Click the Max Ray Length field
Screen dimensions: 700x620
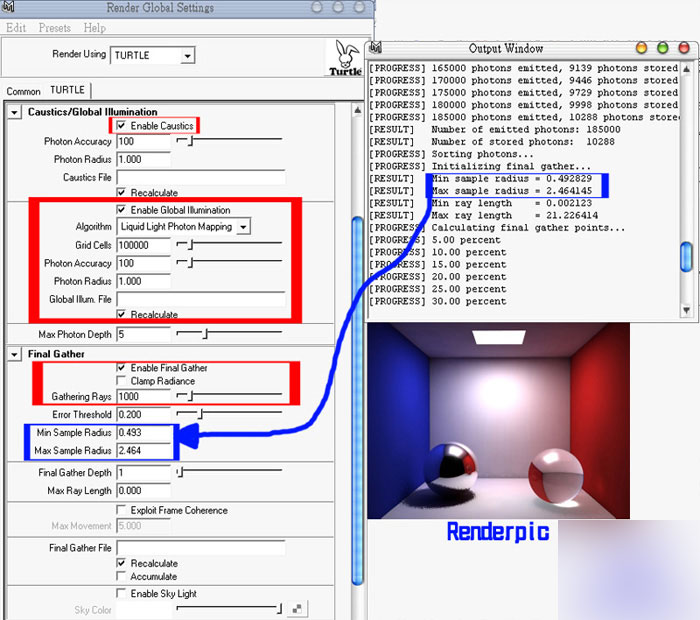tap(143, 491)
